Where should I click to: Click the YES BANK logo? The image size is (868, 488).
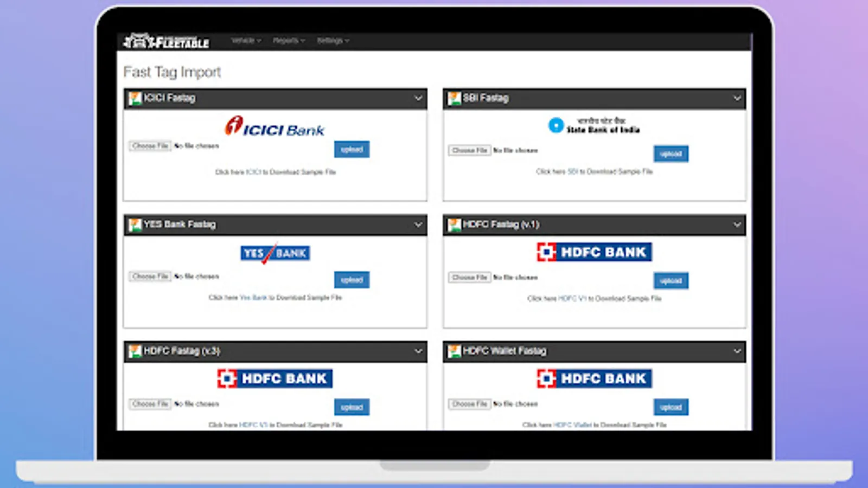pyautogui.click(x=275, y=253)
